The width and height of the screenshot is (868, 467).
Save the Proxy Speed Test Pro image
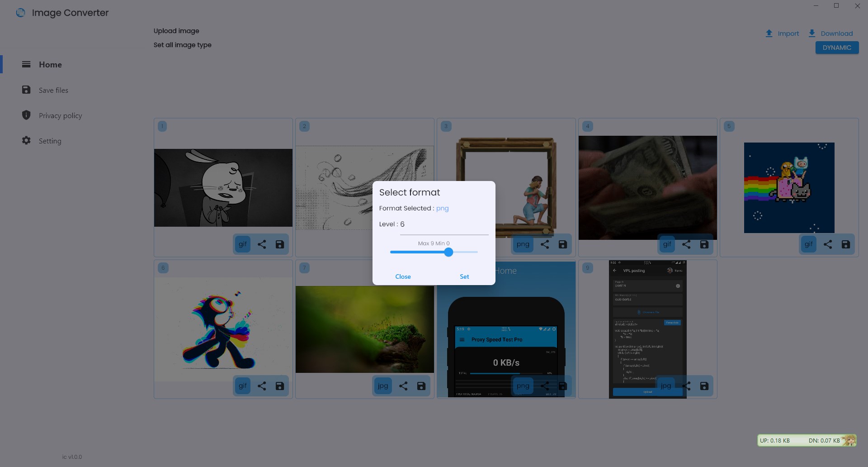click(563, 386)
